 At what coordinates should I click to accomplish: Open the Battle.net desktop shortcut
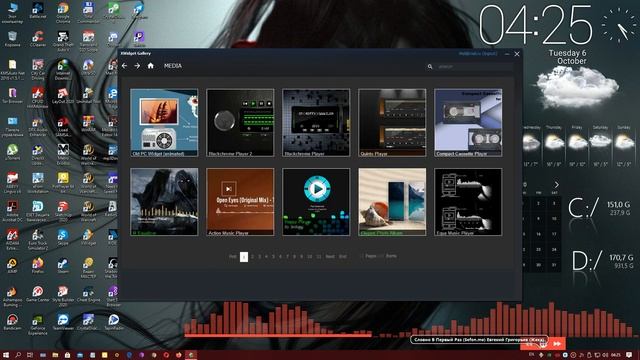[38, 11]
